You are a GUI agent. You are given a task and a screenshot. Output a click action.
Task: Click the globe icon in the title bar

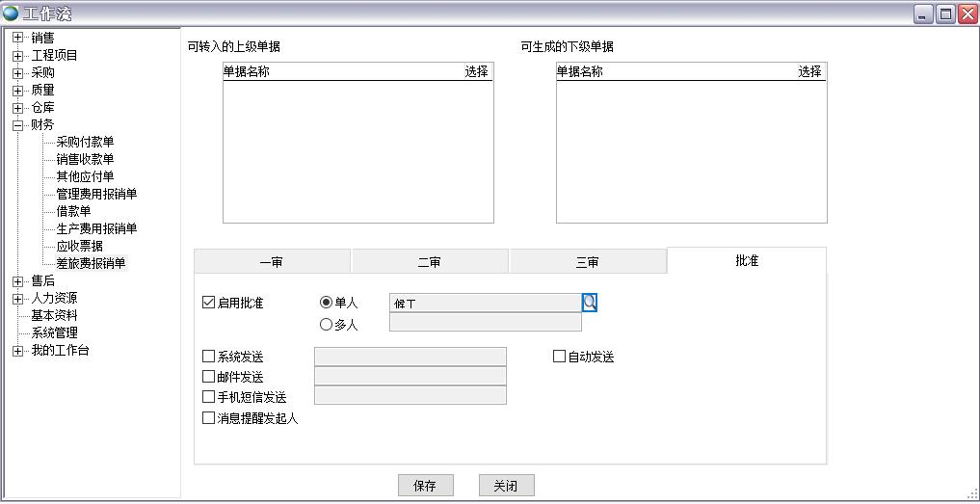[x=11, y=13]
